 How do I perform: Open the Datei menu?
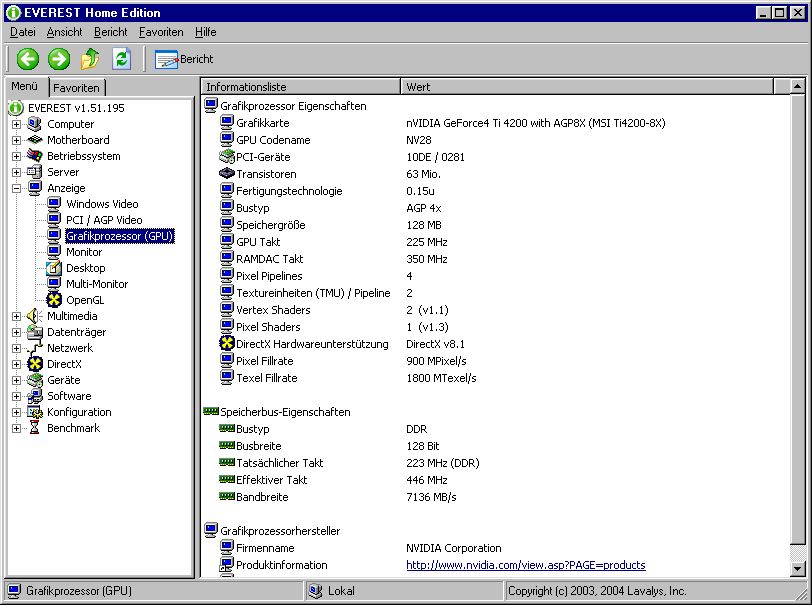(x=23, y=32)
